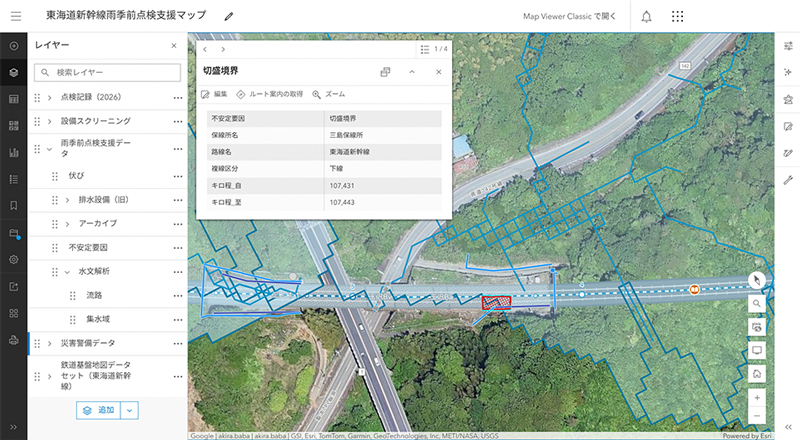Open options for 集水域 layer
The height and width of the screenshot is (440, 800).
[x=178, y=320]
